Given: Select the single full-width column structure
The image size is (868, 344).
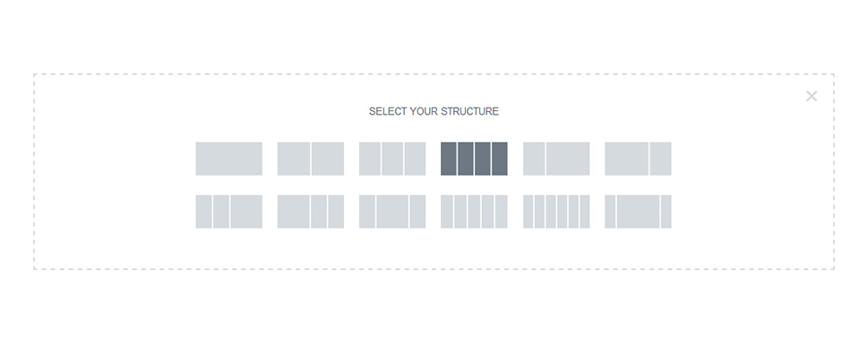Looking at the screenshot, I should tap(228, 159).
